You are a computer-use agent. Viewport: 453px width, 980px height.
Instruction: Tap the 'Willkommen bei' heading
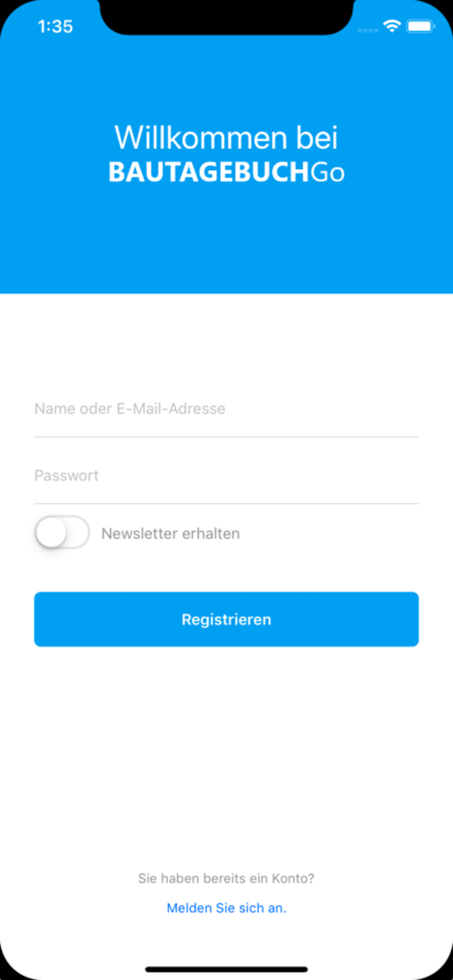coord(226,137)
